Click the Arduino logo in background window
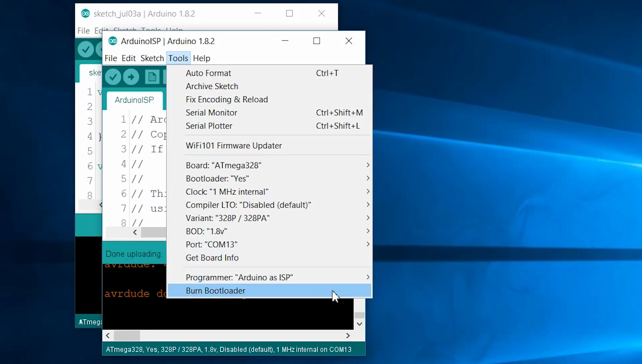This screenshot has height=364, width=642. (x=86, y=14)
